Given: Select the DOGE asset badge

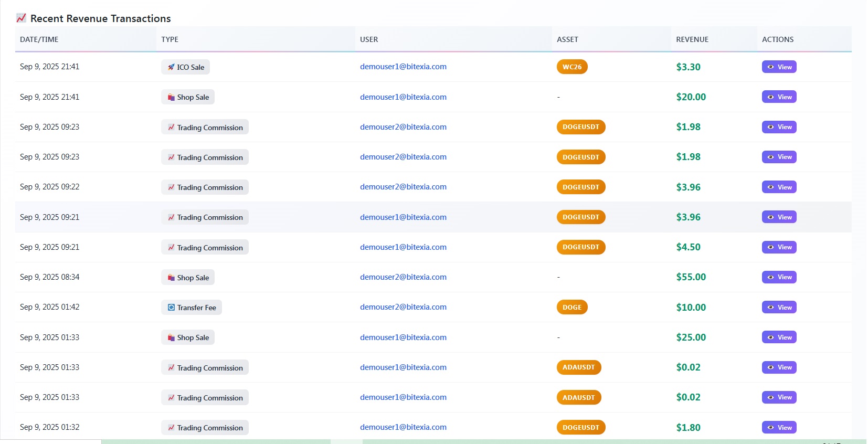Looking at the screenshot, I should tap(571, 308).
